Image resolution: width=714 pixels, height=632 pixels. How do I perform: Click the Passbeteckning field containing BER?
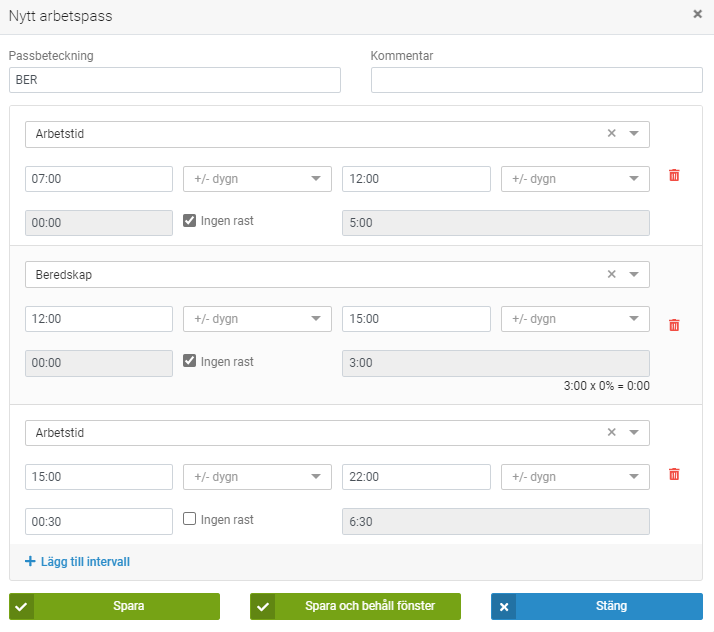pos(175,80)
